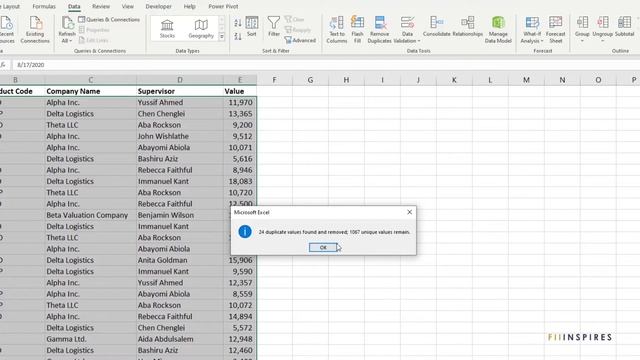Click OK in the Microsoft Excel dialog
The width and height of the screenshot is (640, 360).
point(323,247)
